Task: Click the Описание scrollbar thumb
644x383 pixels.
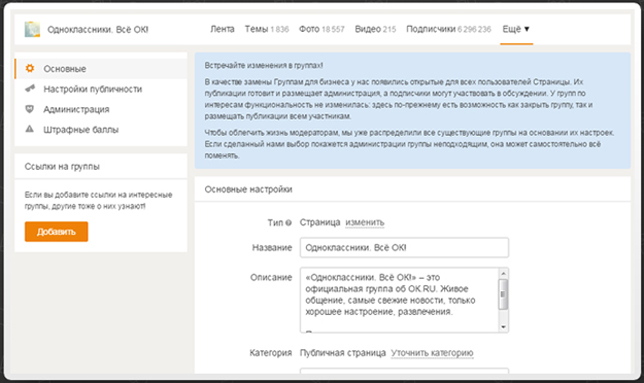Action: coord(504,294)
